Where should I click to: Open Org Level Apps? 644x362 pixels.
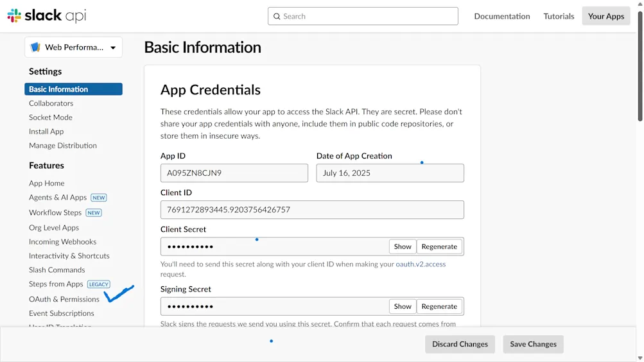pos(54,227)
